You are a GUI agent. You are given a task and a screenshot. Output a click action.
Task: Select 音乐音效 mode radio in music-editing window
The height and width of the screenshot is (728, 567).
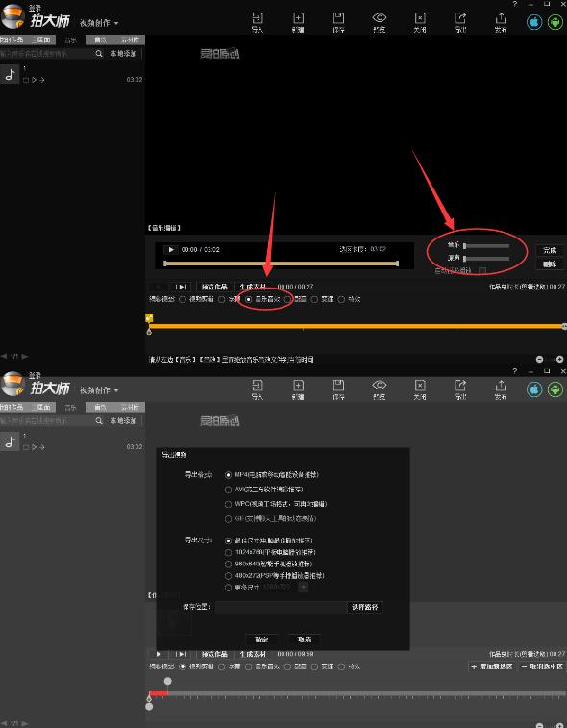(x=248, y=299)
